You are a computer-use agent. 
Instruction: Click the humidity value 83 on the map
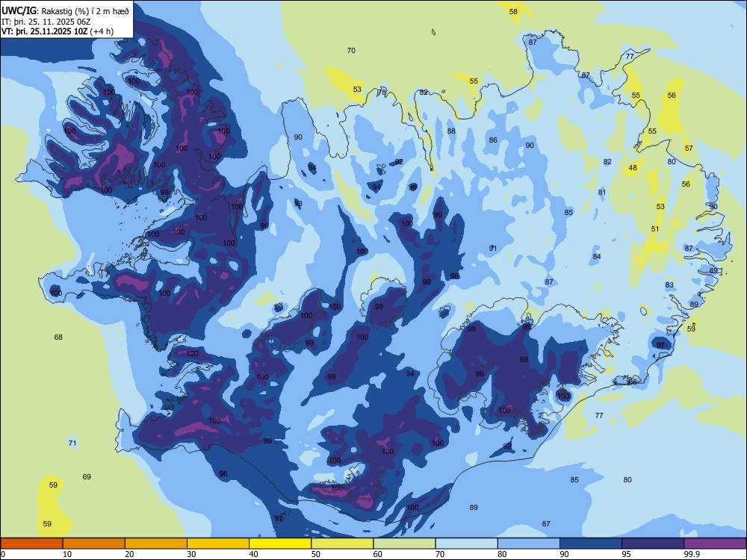[670, 285]
